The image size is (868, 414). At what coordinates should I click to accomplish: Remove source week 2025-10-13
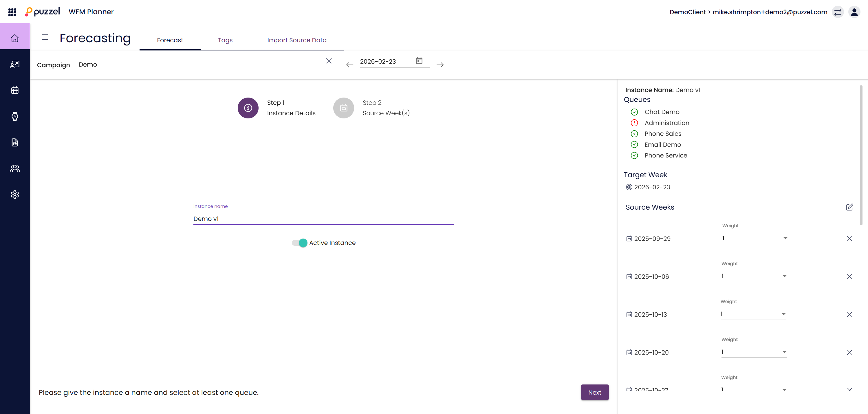click(x=849, y=314)
